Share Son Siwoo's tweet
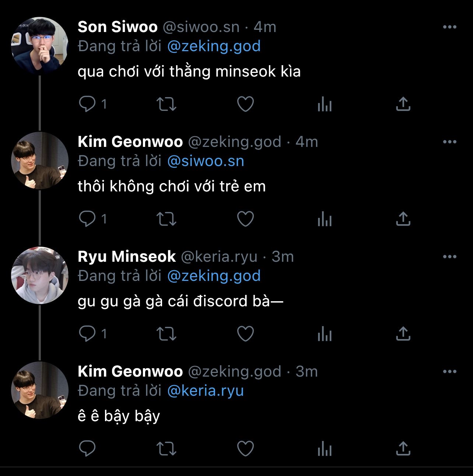Screen dimensions: 473x476 click(403, 104)
